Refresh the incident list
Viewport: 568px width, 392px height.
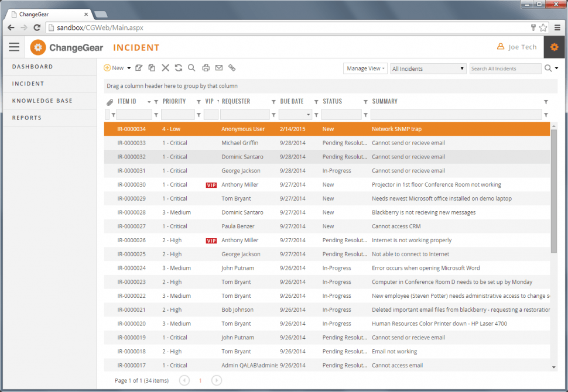[x=179, y=68]
